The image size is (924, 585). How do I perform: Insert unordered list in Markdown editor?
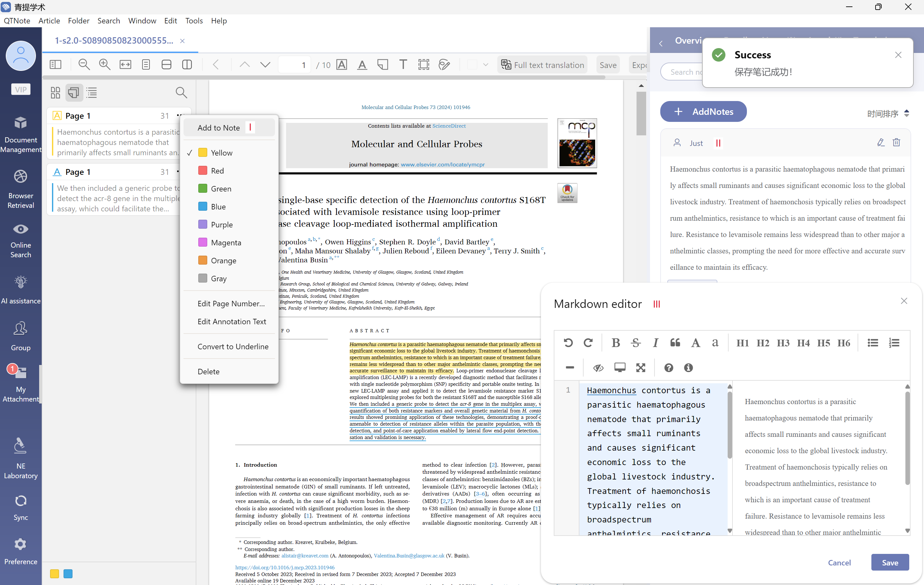pyautogui.click(x=873, y=343)
